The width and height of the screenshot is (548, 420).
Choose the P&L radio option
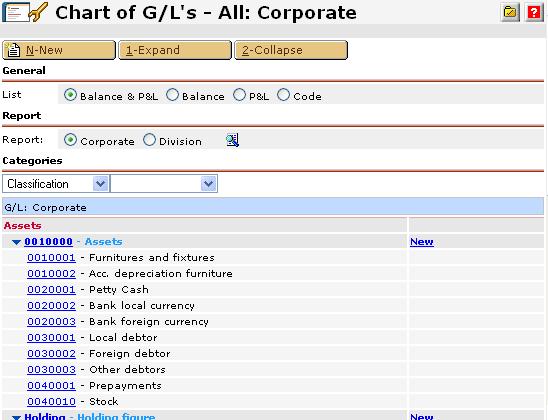[239, 95]
